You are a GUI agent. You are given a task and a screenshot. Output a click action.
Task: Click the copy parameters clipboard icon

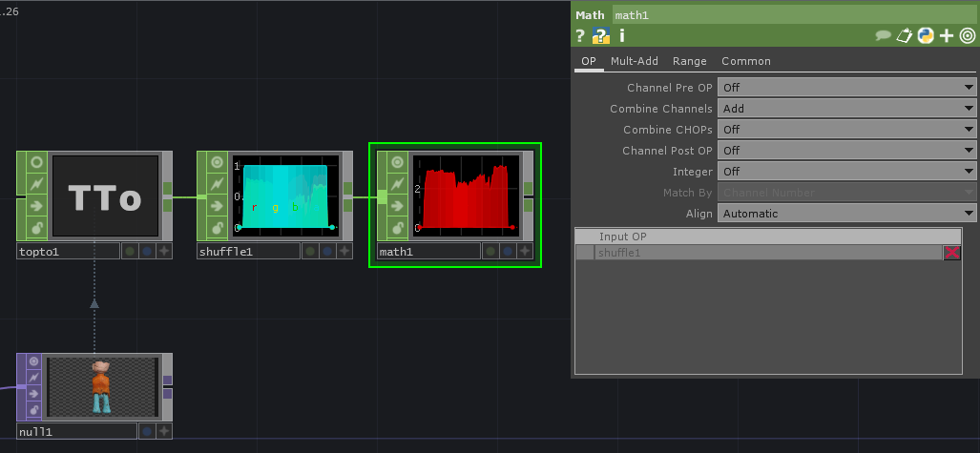[905, 36]
